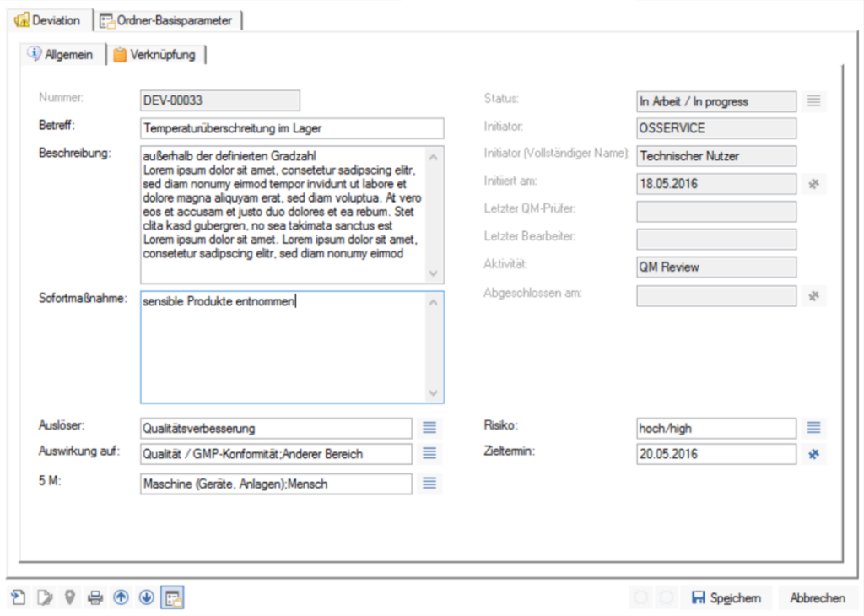The width and height of the screenshot is (864, 616).
Task: Click into the Betreff input field
Action: pyautogui.click(x=292, y=128)
